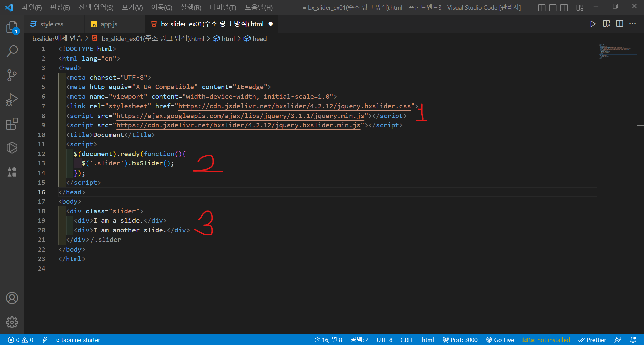
Task: Click tabnine starter in status bar
Action: (78, 340)
